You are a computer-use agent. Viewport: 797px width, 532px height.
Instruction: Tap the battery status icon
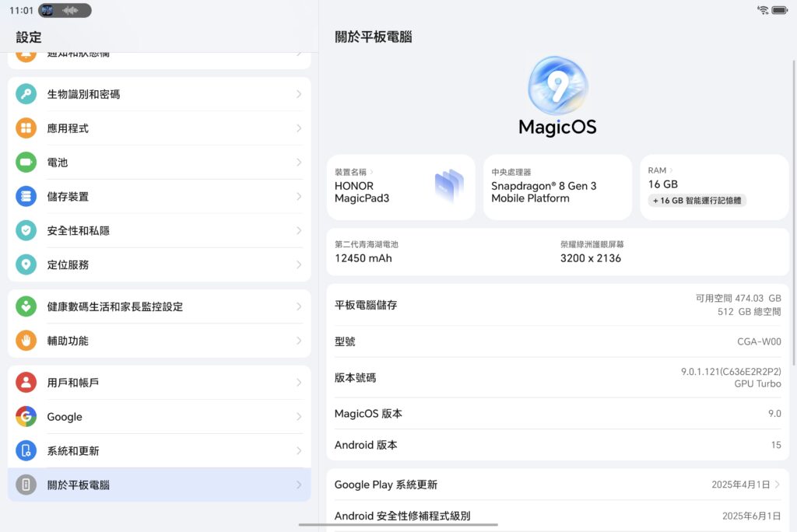(779, 9)
